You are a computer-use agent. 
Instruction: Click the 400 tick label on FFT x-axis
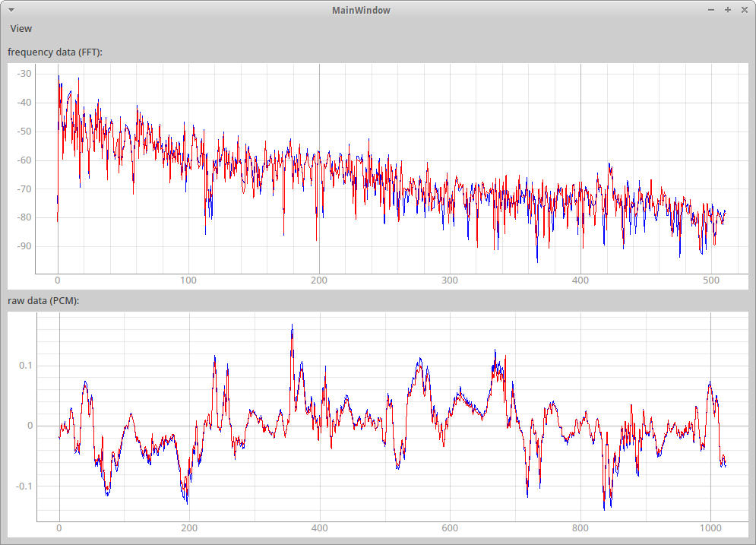(580, 280)
